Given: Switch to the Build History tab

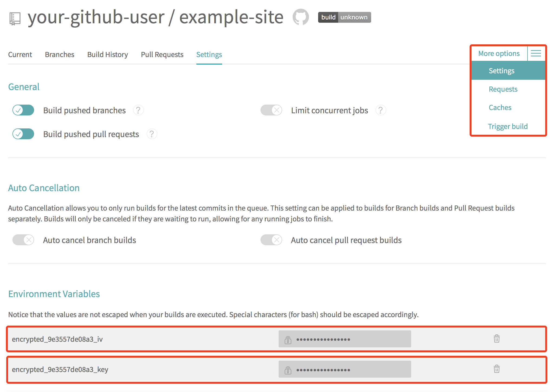Looking at the screenshot, I should (x=107, y=54).
